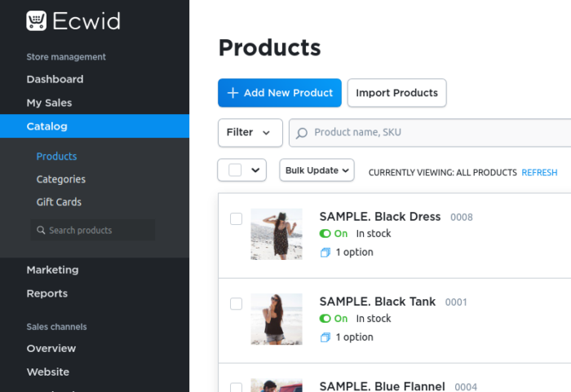Toggle the On switch for Black Dress
This screenshot has width=571, height=392.
(325, 234)
